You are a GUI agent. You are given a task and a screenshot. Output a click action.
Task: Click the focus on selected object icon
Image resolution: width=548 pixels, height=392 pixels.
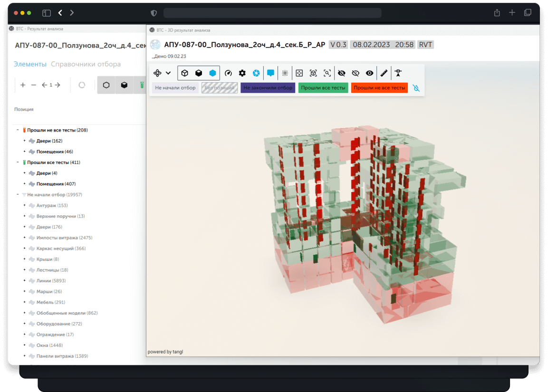tap(313, 73)
